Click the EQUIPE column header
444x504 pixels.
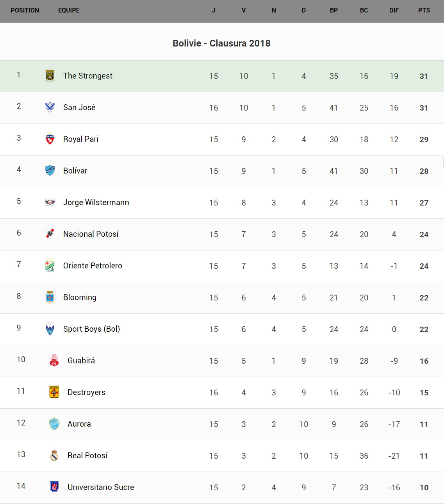[69, 11]
